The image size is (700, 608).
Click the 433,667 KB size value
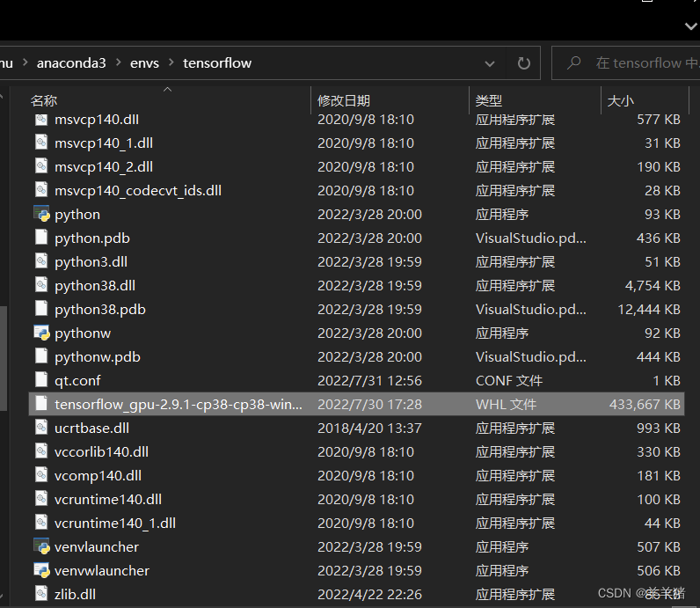click(645, 404)
